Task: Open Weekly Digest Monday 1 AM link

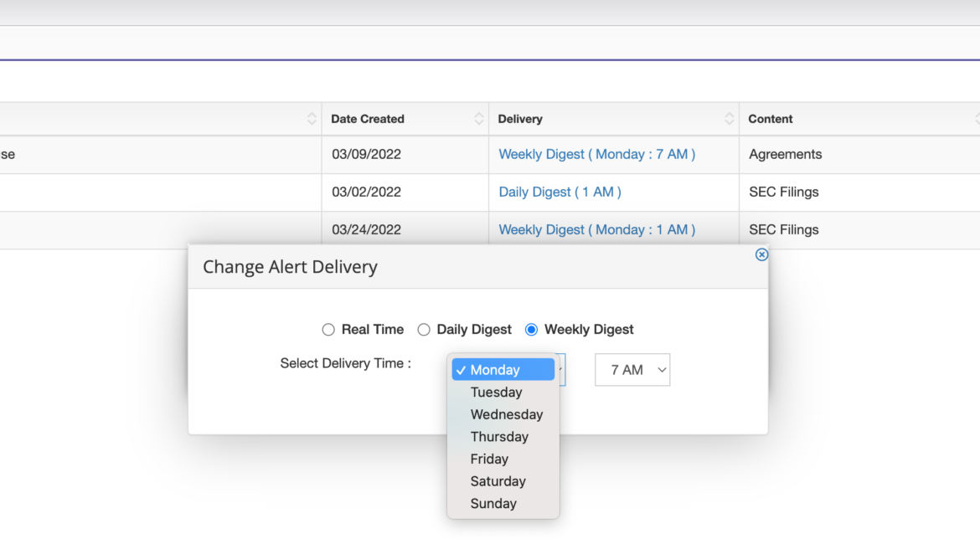Action: coord(597,230)
